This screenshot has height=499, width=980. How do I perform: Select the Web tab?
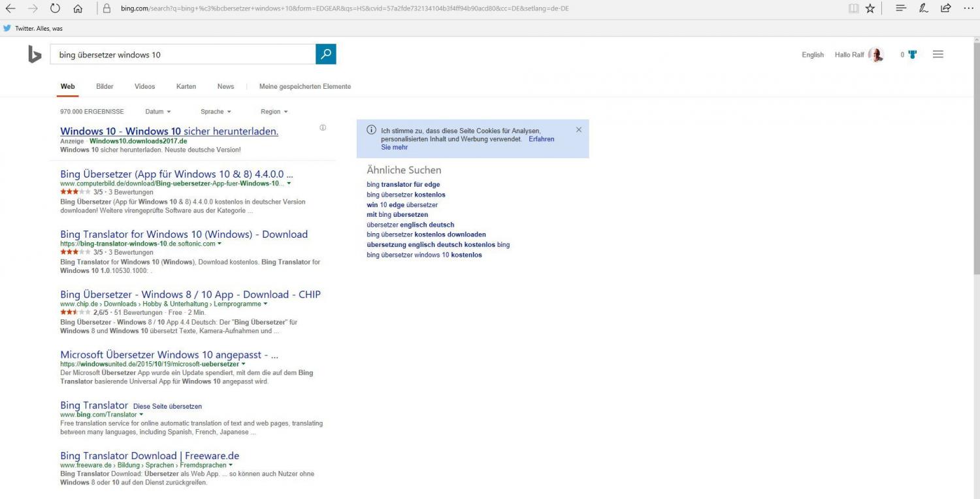68,86
